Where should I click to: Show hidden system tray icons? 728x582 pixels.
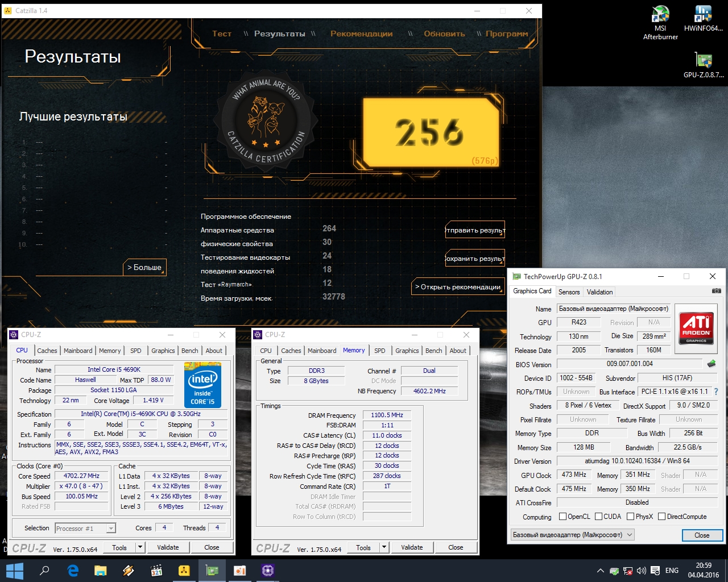[x=600, y=571]
